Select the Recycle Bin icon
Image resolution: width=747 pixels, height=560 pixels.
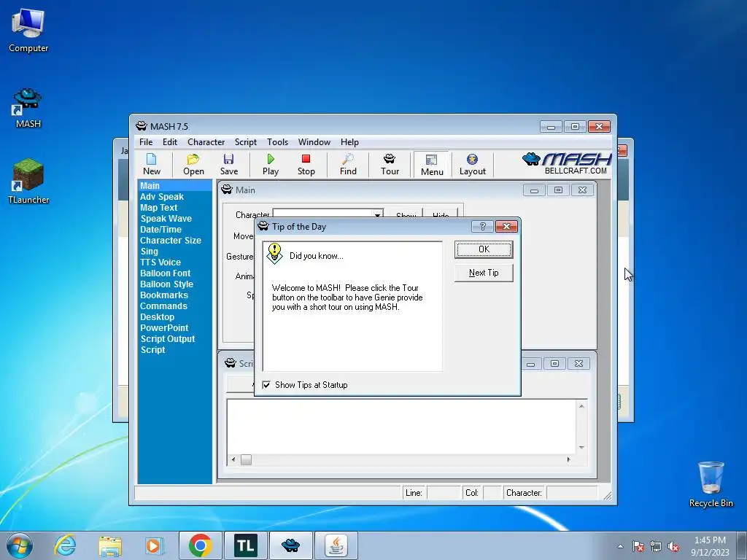tap(711, 484)
